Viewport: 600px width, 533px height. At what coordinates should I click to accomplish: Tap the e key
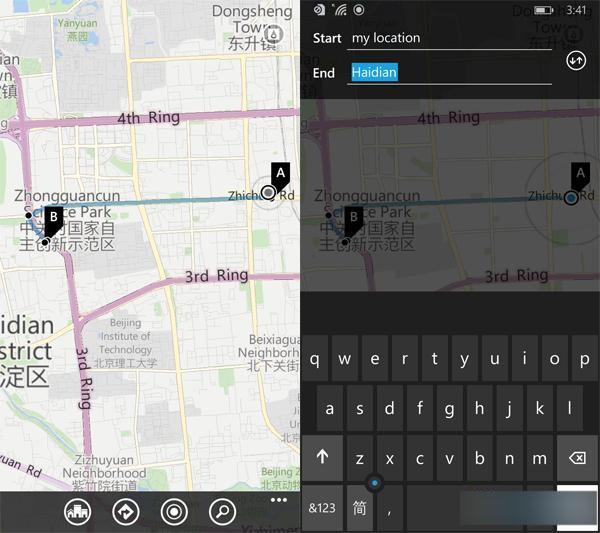(x=375, y=359)
